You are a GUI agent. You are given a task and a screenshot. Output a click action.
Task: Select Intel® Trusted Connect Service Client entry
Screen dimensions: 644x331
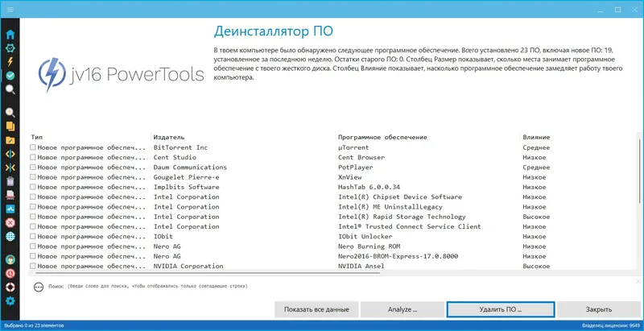click(409, 226)
